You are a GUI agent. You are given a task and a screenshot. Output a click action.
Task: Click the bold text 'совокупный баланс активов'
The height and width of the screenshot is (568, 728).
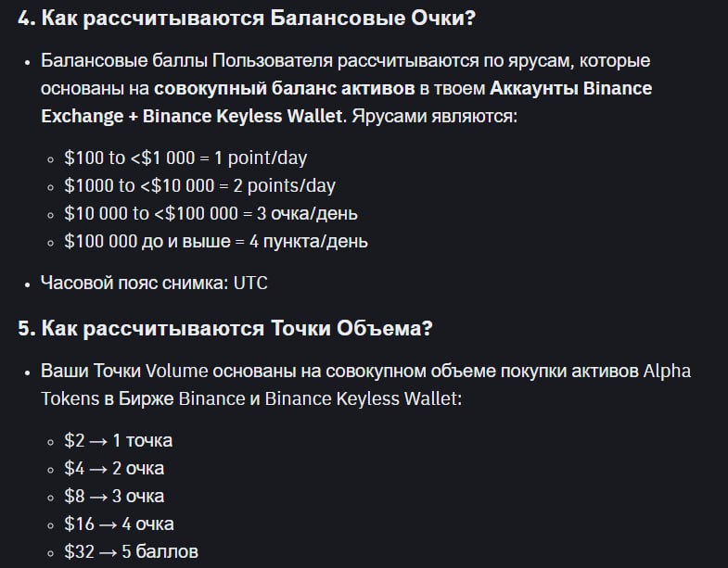point(284,88)
